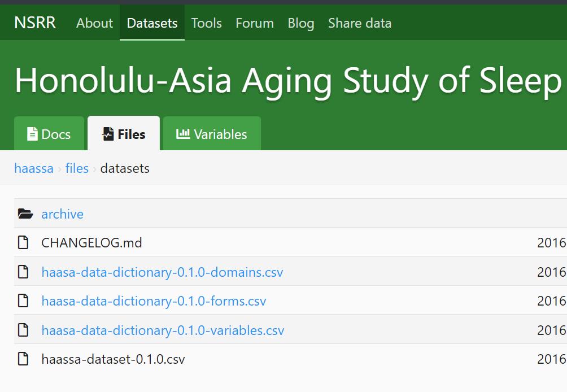The width and height of the screenshot is (567, 392).
Task: Navigate to haassa breadcrumb link
Action: (x=34, y=168)
